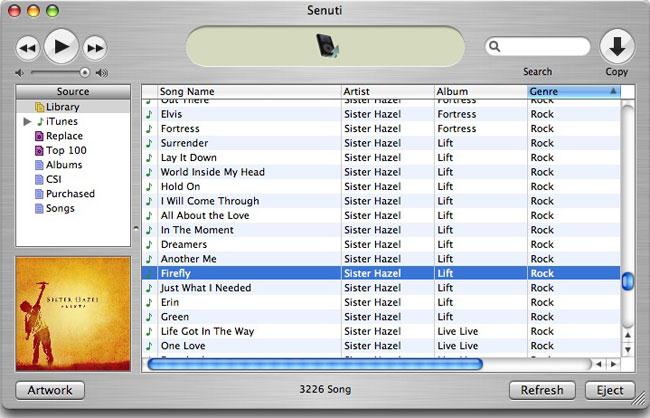Viewport: 650px width, 418px height.
Task: Open the CSI playlist
Action: pos(53,180)
